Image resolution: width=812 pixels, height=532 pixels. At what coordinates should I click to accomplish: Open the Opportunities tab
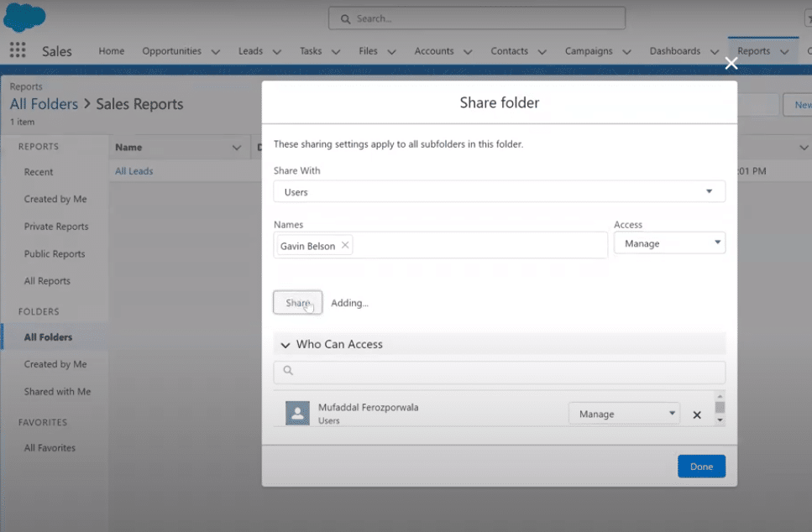171,50
